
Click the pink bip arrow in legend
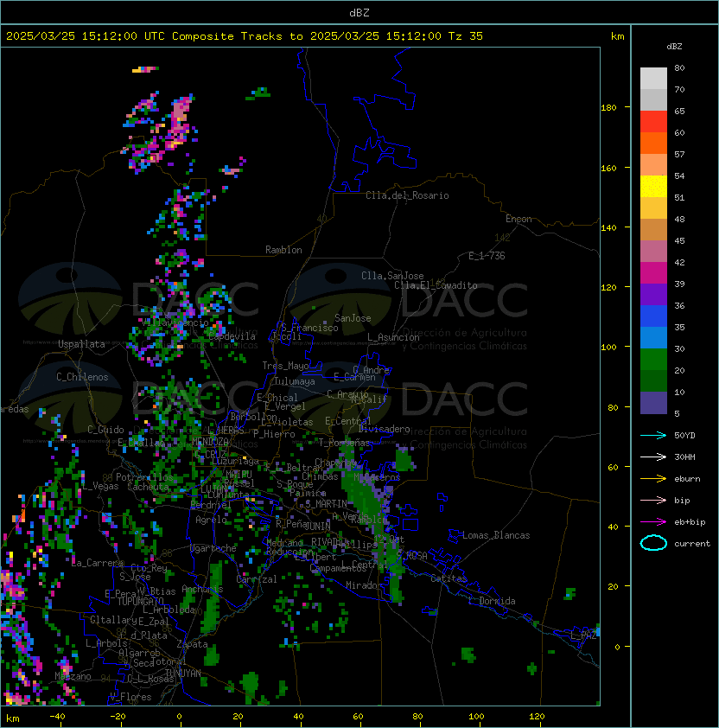click(x=653, y=501)
